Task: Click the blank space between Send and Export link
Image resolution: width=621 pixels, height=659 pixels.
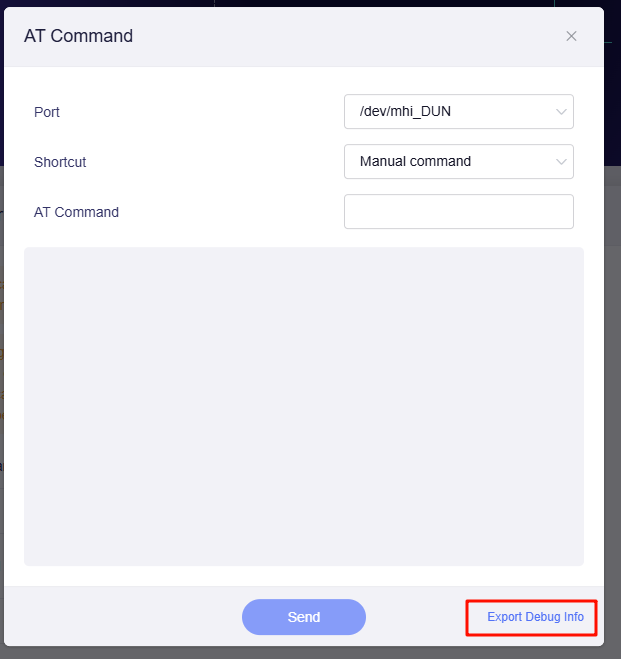Action: click(x=415, y=617)
